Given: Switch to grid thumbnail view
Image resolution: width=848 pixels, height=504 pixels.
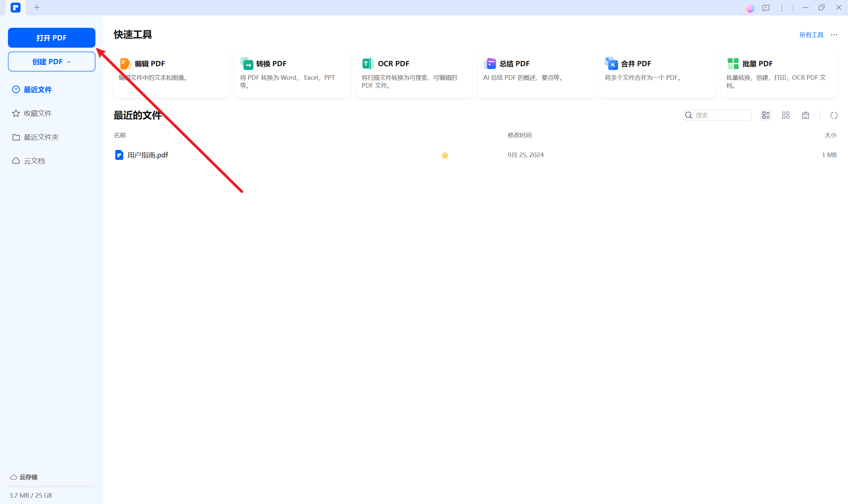Looking at the screenshot, I should coord(785,115).
